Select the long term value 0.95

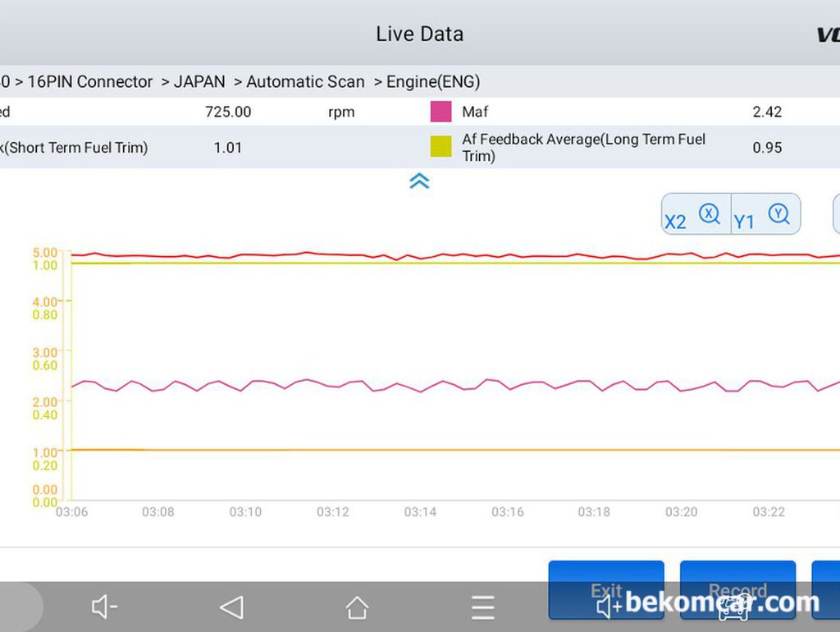[x=767, y=148]
